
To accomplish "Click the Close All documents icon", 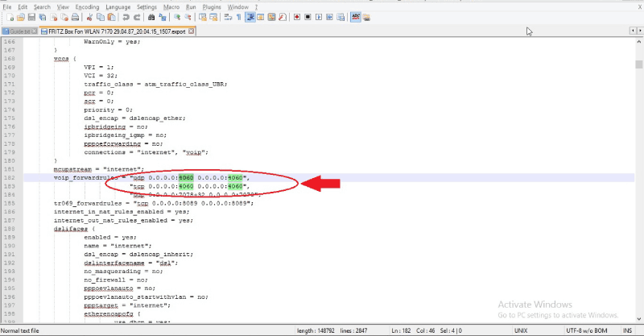I will (64, 17).
